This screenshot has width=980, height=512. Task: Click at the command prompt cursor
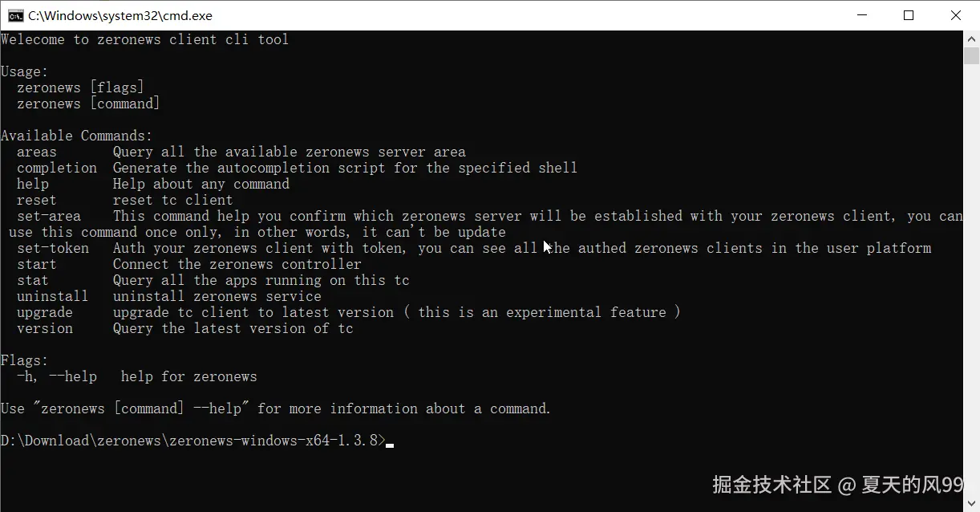point(390,443)
